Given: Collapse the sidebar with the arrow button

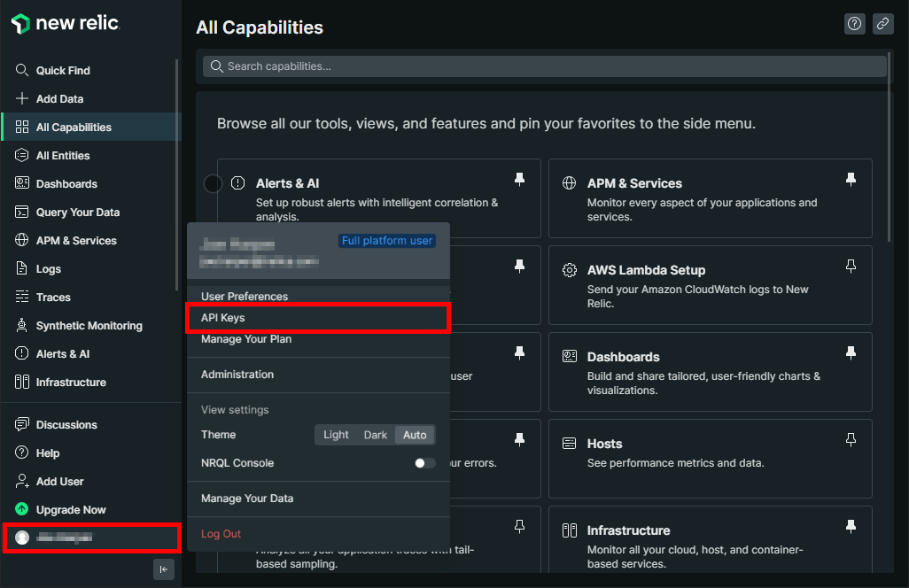Looking at the screenshot, I should [x=164, y=569].
